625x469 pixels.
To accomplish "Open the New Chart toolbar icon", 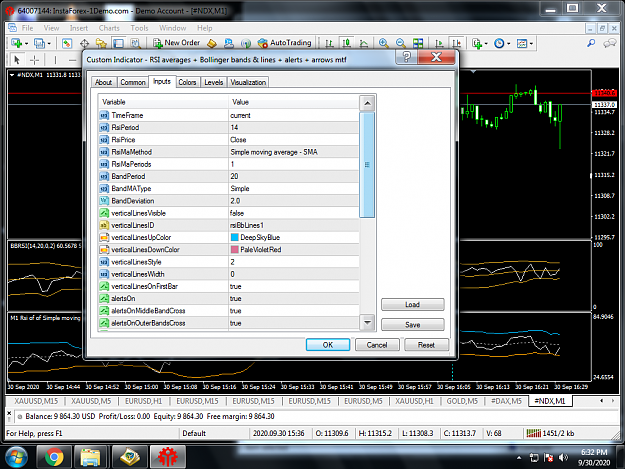I will 16,43.
